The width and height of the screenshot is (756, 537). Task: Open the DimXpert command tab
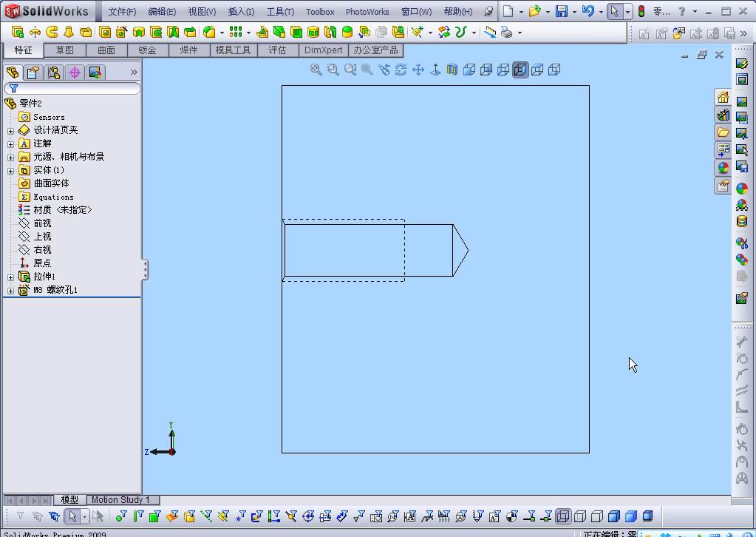pyautogui.click(x=323, y=50)
